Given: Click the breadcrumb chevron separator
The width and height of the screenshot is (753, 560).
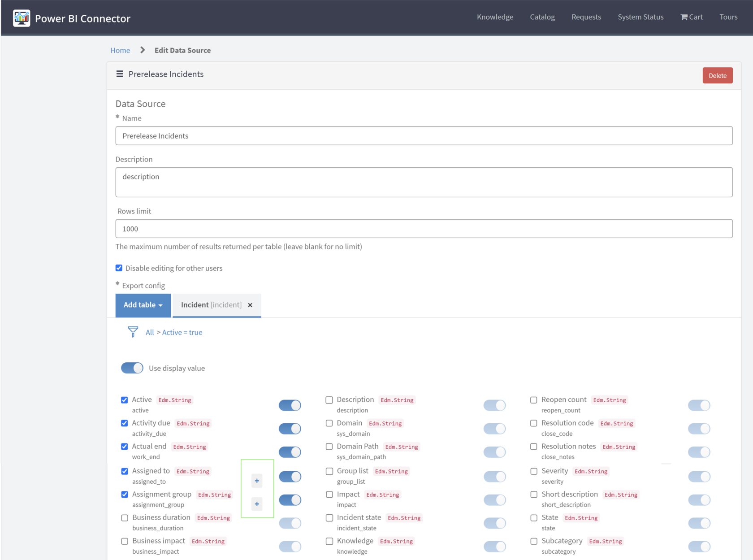Looking at the screenshot, I should tap(143, 50).
